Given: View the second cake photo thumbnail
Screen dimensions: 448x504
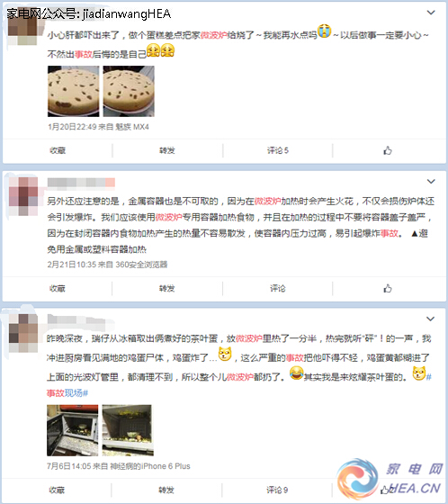Looking at the screenshot, I should [x=129, y=91].
